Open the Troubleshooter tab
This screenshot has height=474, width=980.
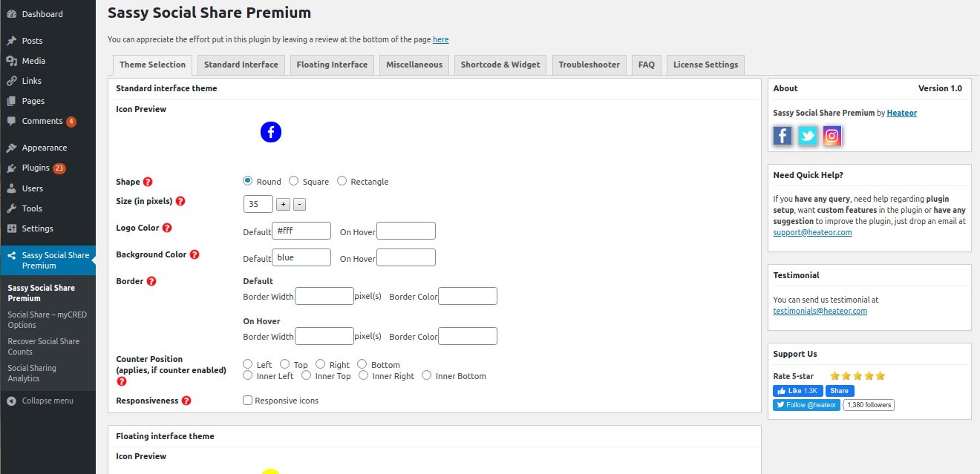pos(589,65)
